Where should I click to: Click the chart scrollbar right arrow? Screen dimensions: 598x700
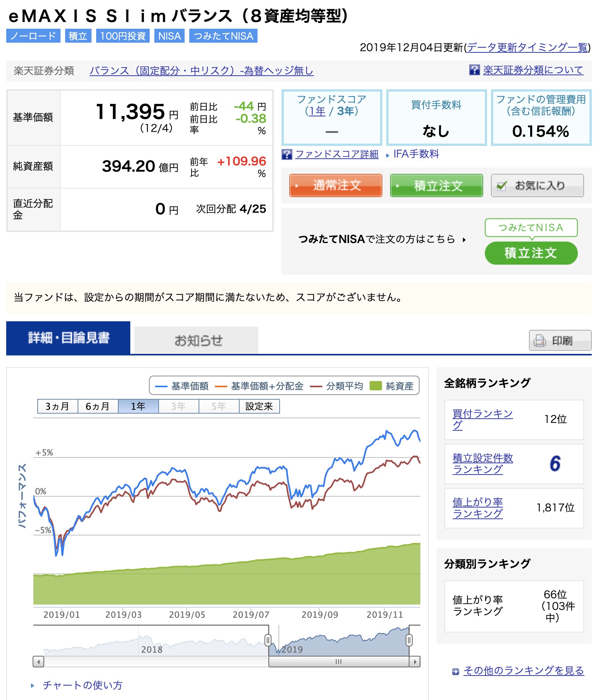point(415,662)
